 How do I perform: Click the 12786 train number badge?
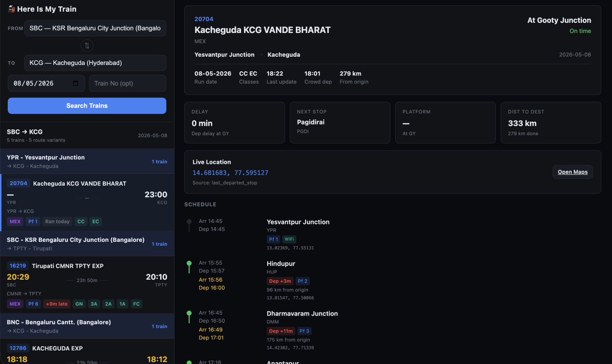point(18,348)
